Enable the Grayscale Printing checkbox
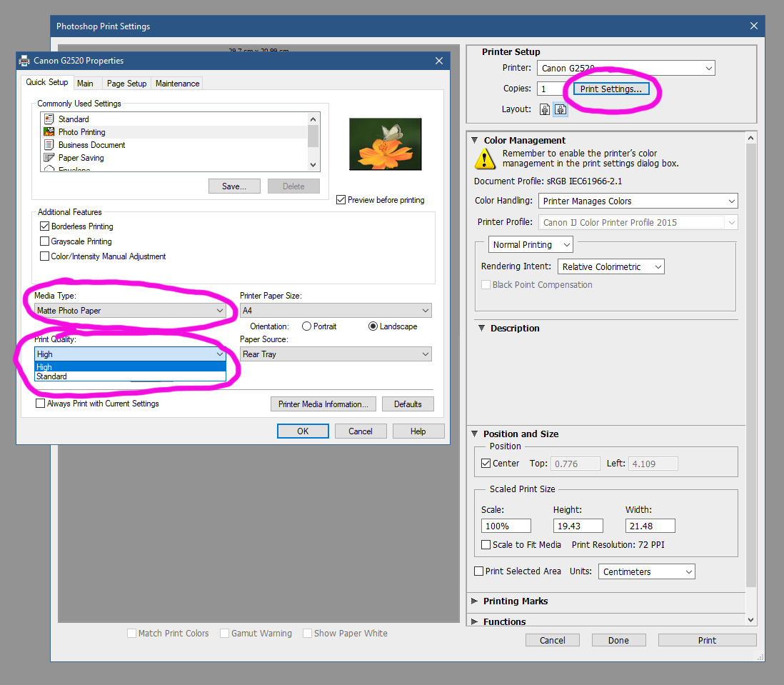Screen dimensions: 784x685 pos(45,241)
